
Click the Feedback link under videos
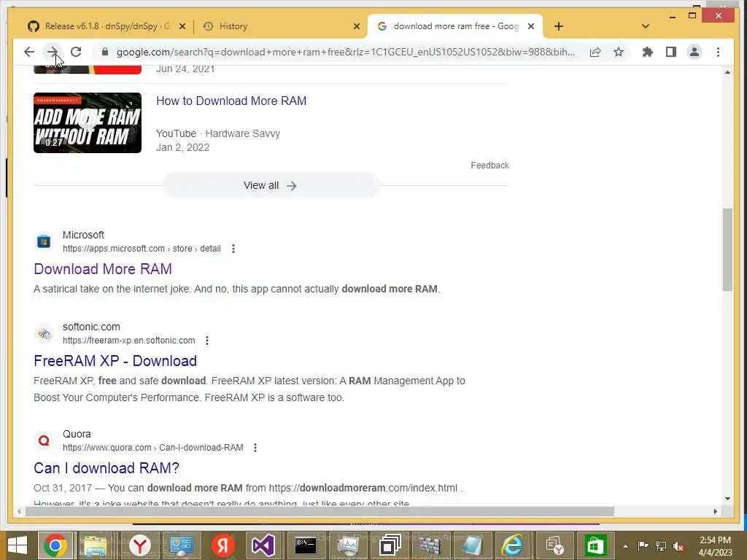click(489, 166)
